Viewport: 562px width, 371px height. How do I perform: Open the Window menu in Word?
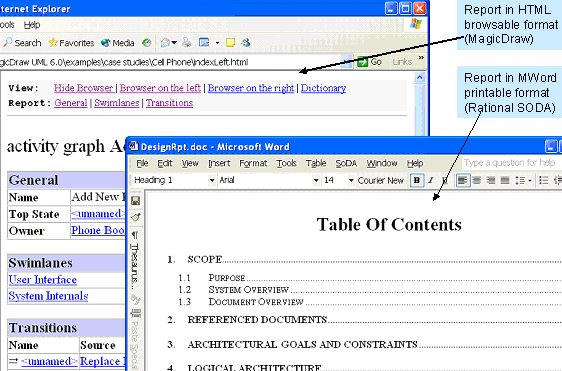pos(382,163)
